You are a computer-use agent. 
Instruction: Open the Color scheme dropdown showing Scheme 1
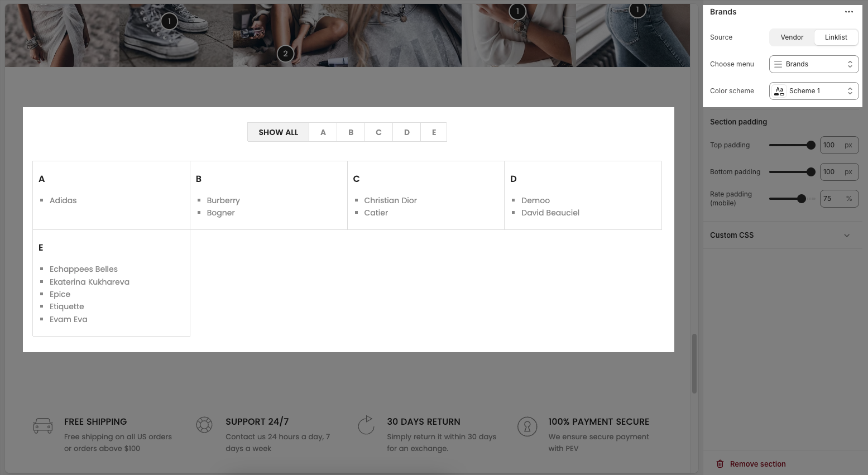pos(814,91)
